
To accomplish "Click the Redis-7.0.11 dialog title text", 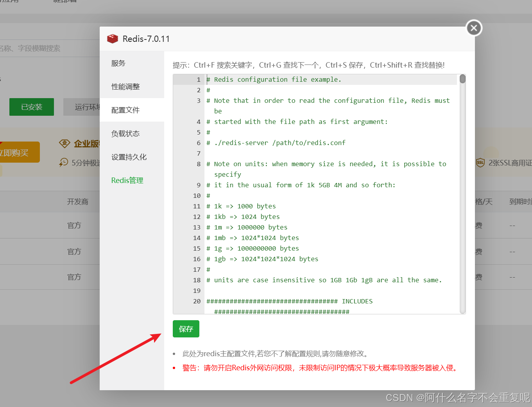I will [146, 39].
